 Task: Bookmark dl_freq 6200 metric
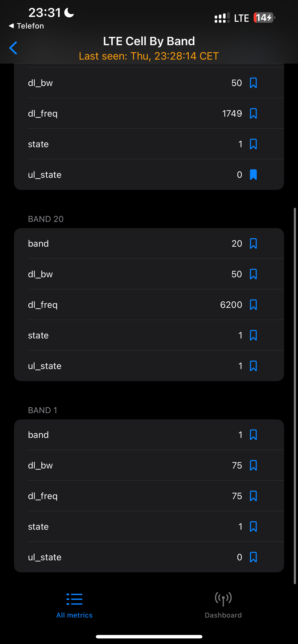coord(253,305)
